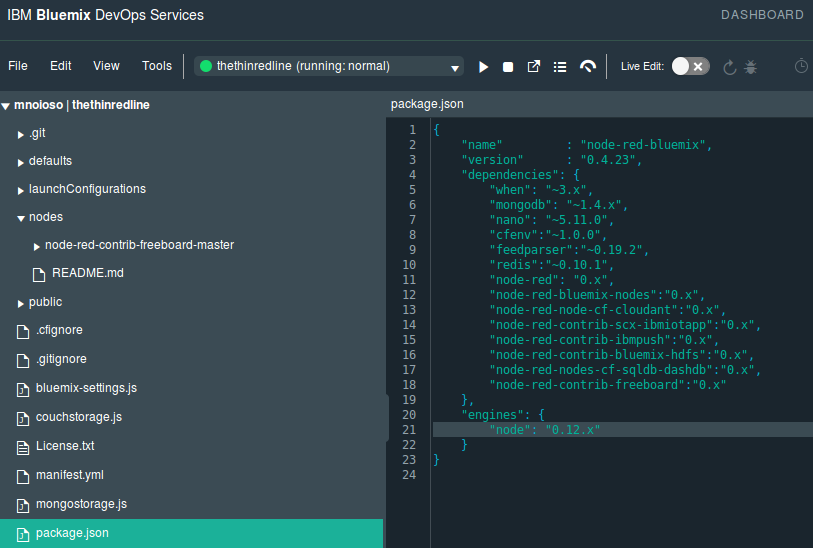Viewport: 813px width, 548px height.
Task: Collapse the nodes folder
Action: pos(21,219)
